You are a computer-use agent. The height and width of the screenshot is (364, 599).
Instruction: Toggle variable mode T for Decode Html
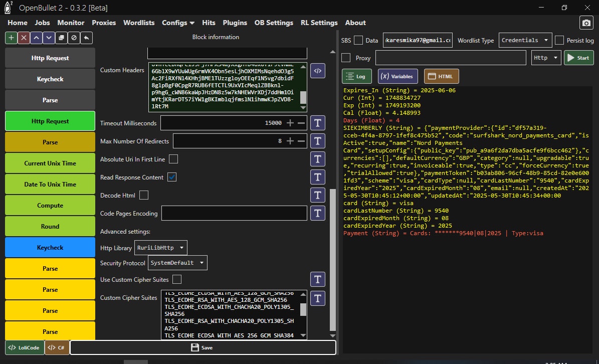317,195
